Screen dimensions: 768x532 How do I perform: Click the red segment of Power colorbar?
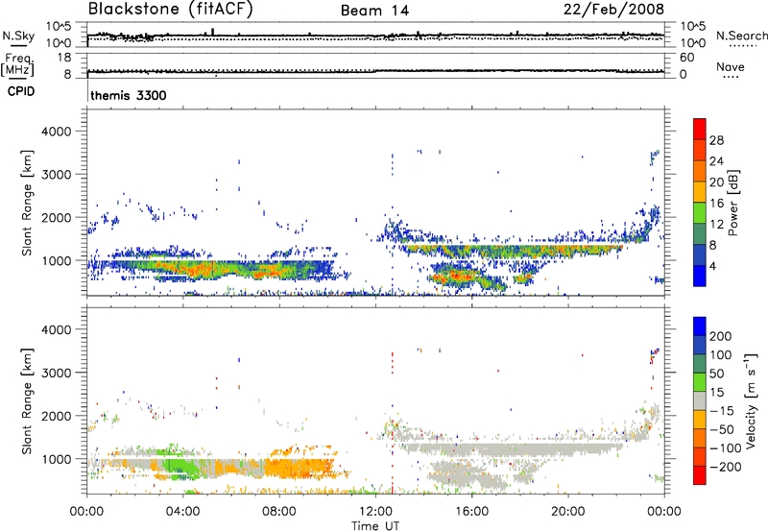click(x=700, y=129)
